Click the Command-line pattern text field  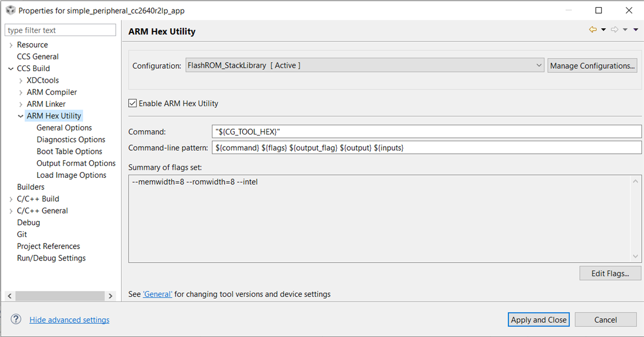426,148
